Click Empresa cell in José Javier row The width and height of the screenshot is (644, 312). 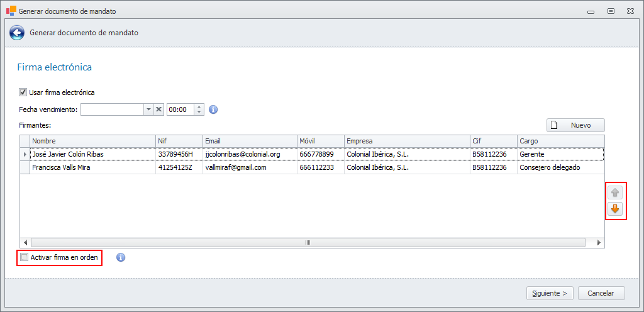coord(408,154)
